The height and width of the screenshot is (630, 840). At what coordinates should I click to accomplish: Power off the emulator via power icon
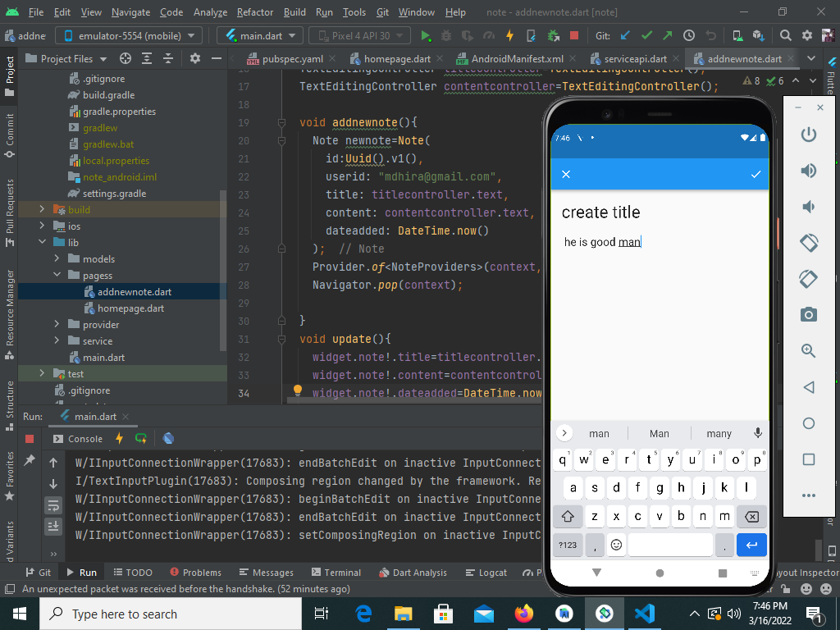click(x=808, y=135)
